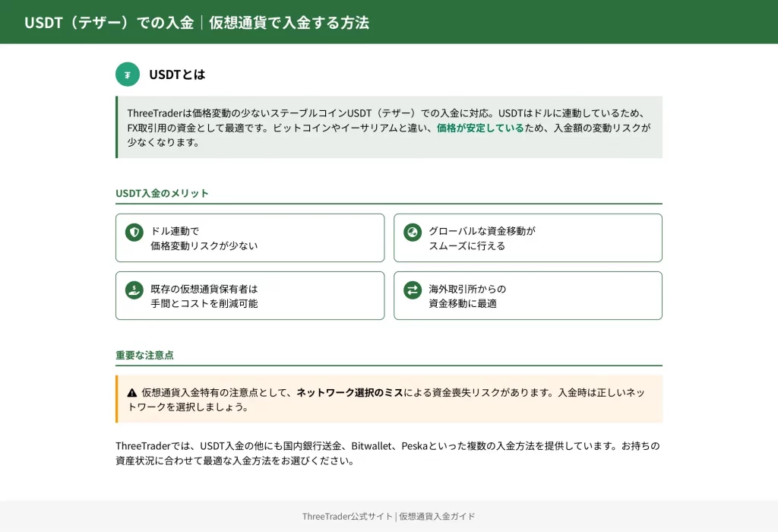Viewport: 778px width, 532px height.
Task: Click the warning triangle icon in notice box
Action: tap(132, 393)
